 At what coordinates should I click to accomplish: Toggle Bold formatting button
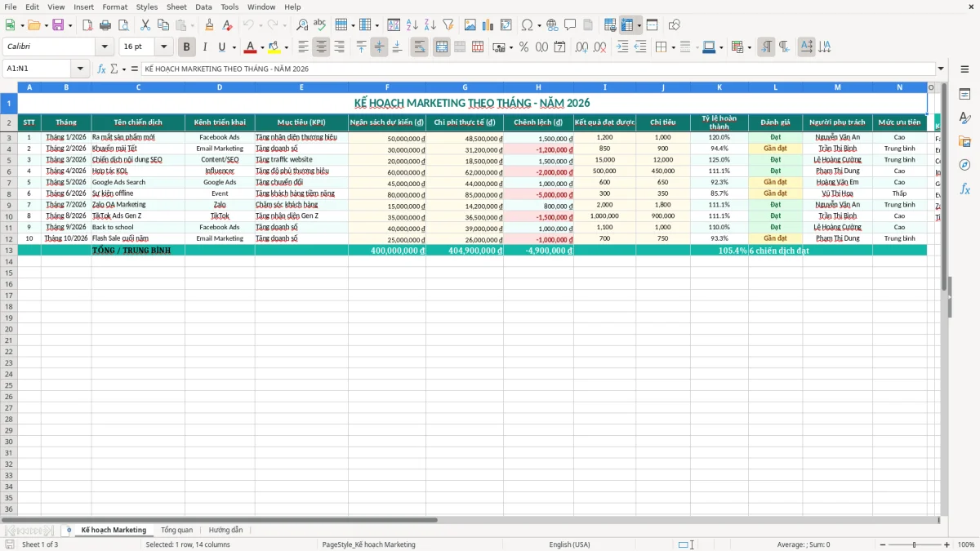[187, 47]
